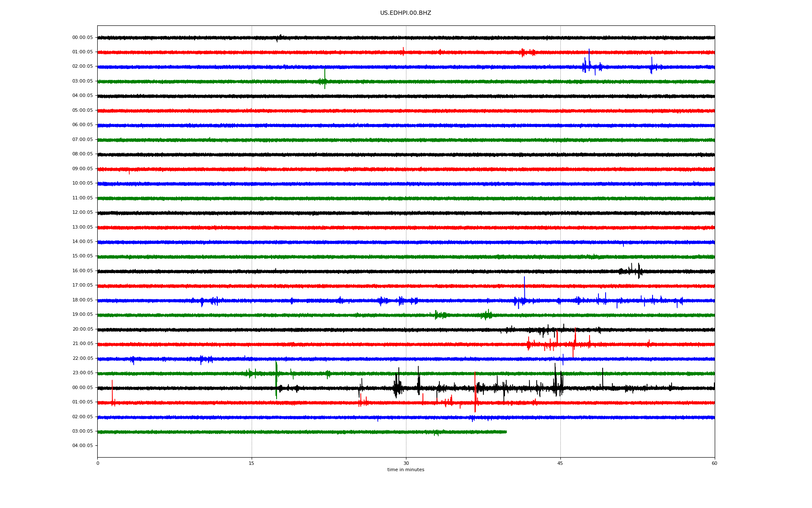Click the US.EDHPI.00.BHZ plot title

tap(405, 13)
